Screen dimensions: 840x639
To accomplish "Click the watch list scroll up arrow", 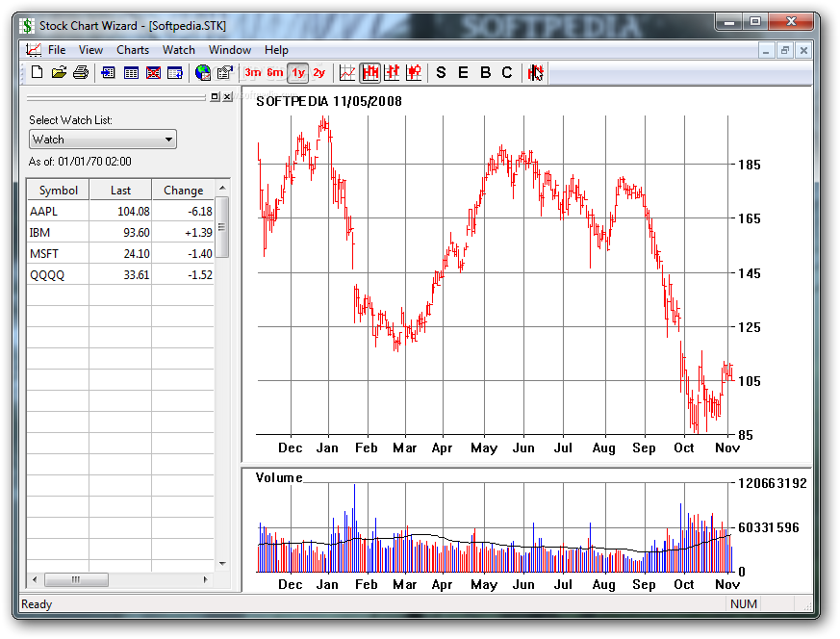I will coord(222,188).
